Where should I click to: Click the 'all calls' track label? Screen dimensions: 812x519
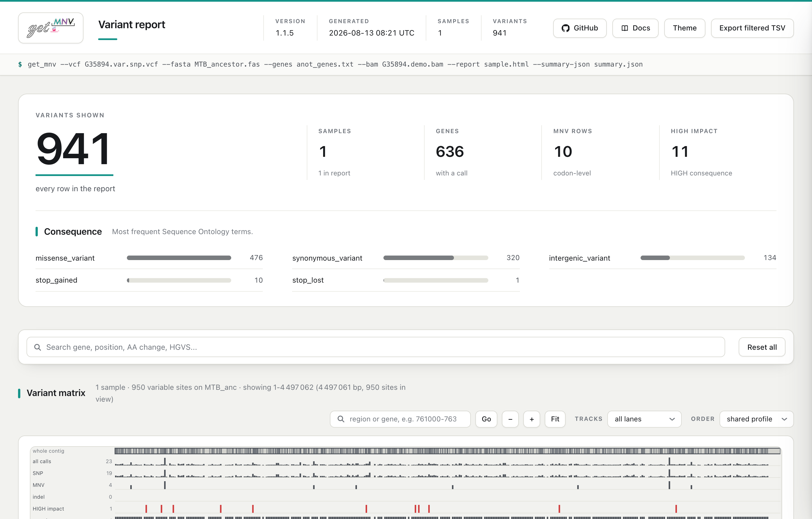pyautogui.click(x=42, y=461)
